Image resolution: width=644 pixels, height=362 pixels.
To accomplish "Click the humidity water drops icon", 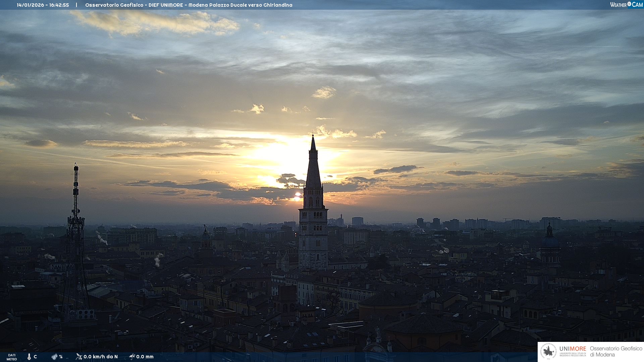I will click(x=54, y=357).
